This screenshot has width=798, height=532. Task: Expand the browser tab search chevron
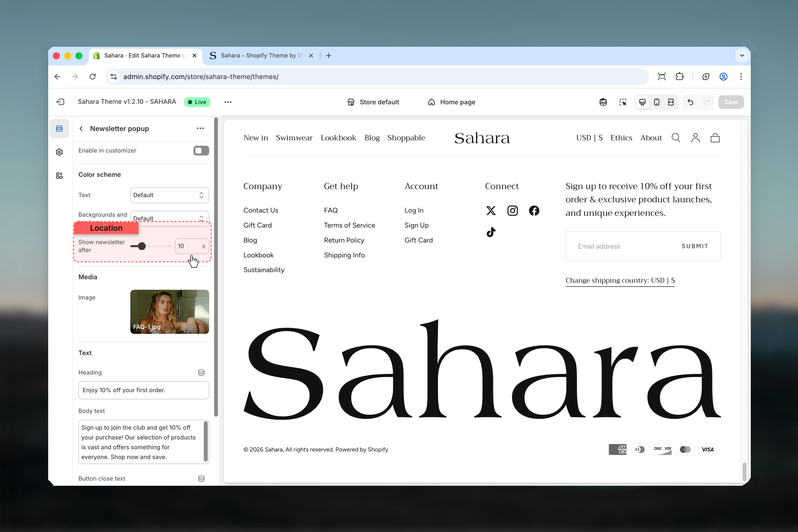742,56
